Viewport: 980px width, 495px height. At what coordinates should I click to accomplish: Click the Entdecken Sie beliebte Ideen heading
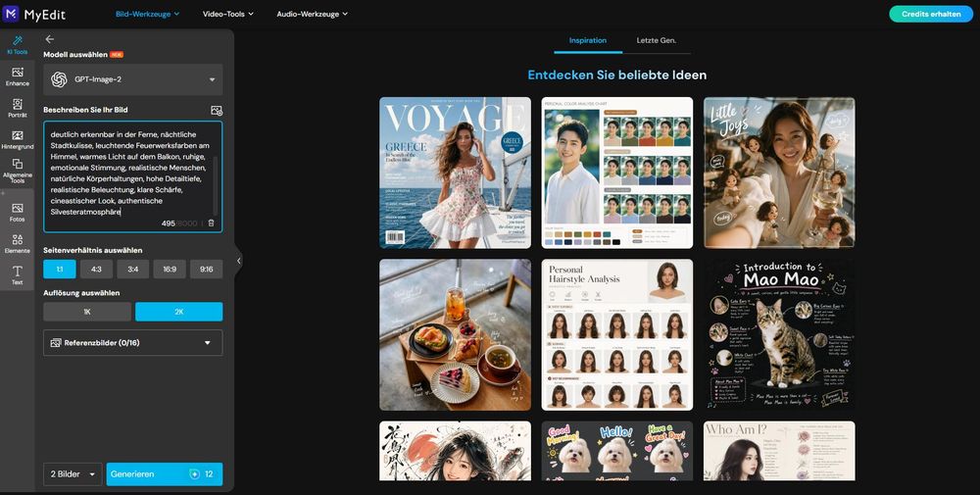click(616, 75)
